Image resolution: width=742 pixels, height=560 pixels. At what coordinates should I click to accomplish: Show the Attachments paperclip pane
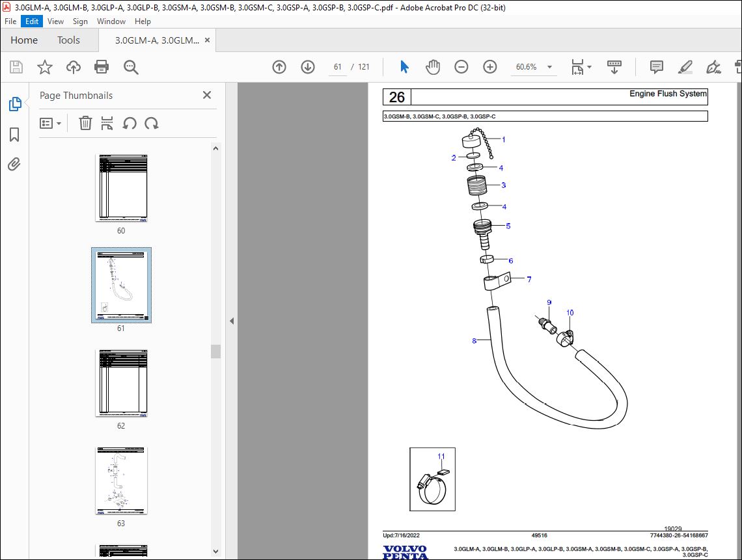(x=14, y=164)
